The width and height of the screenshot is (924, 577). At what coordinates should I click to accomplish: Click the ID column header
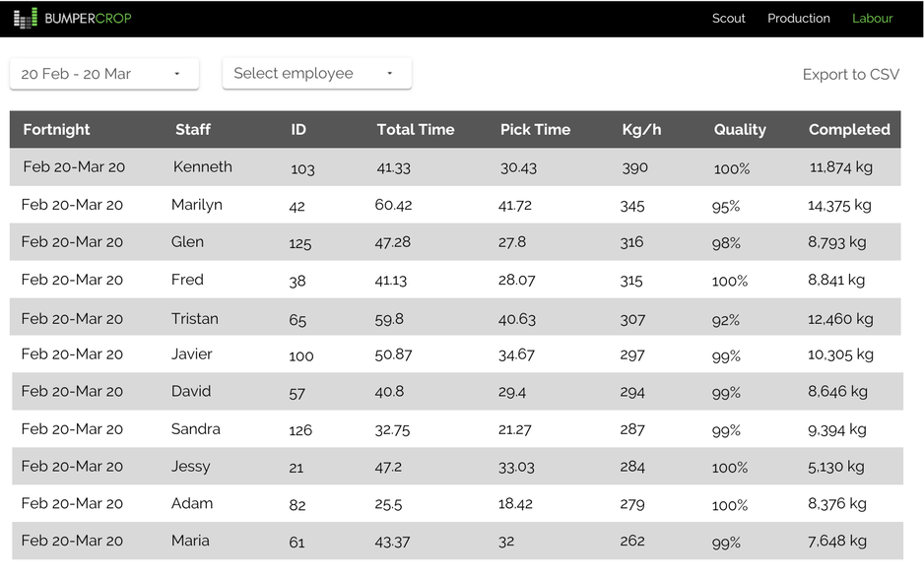click(x=298, y=129)
